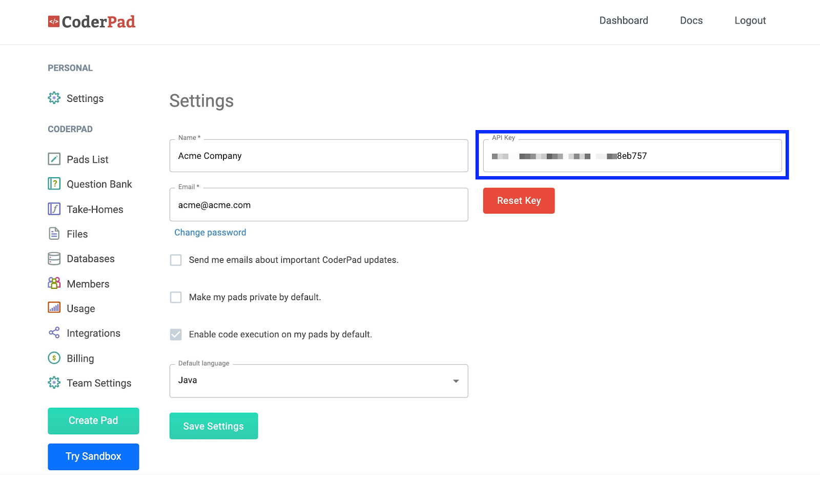This screenshot has width=820, height=504.
Task: Click the Files document icon
Action: [54, 234]
